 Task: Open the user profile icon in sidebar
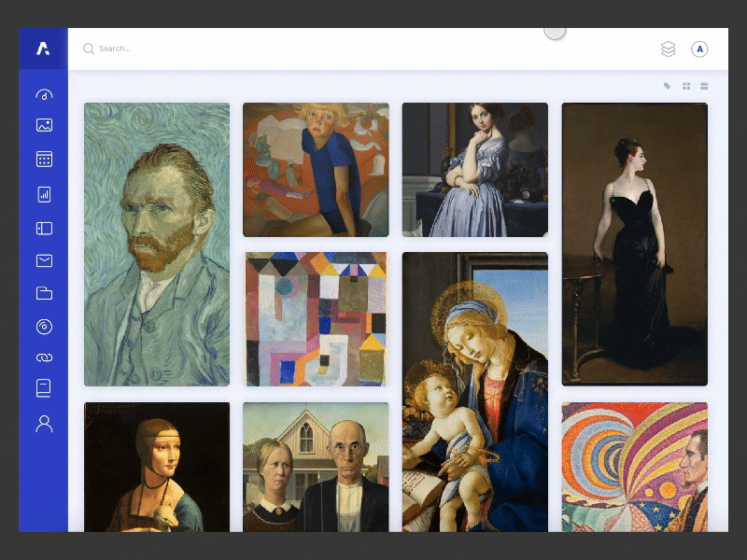[44, 424]
